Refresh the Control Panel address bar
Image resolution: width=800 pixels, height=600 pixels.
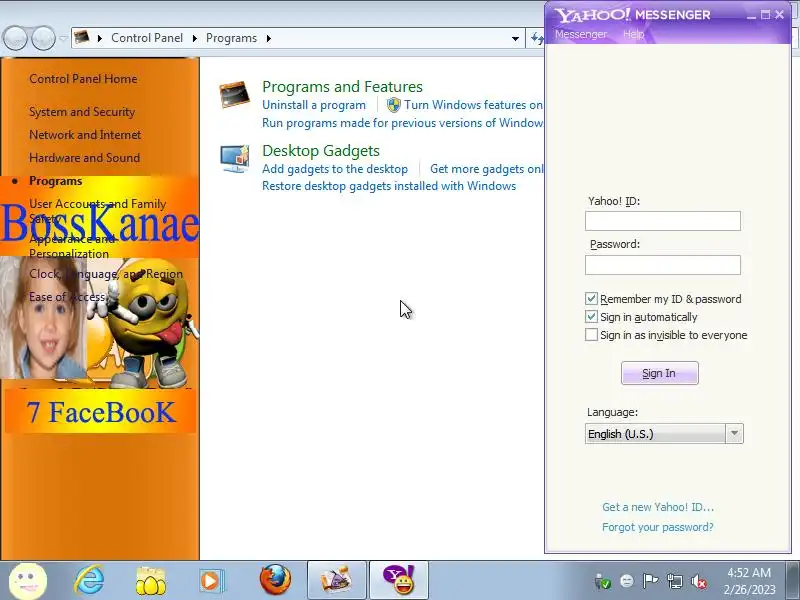536,38
